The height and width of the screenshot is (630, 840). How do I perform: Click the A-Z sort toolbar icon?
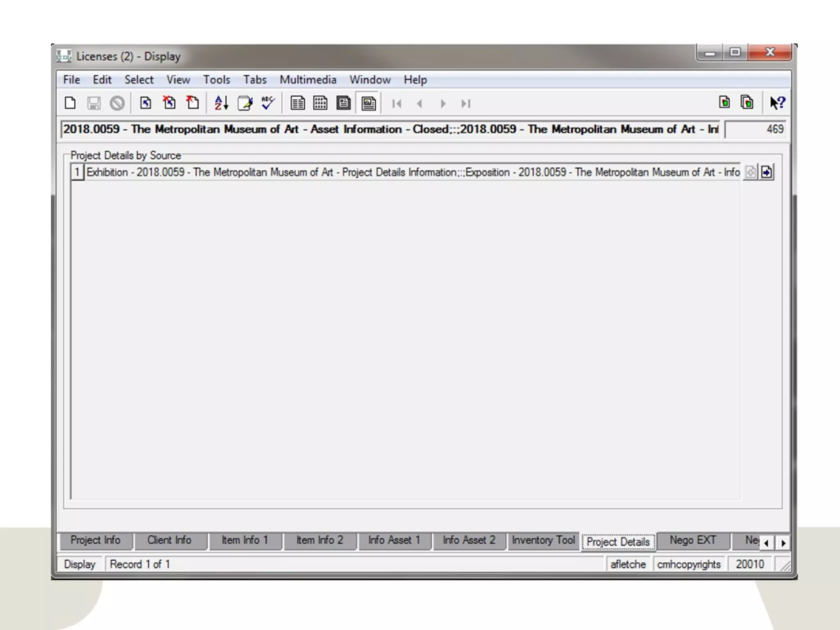click(x=221, y=103)
